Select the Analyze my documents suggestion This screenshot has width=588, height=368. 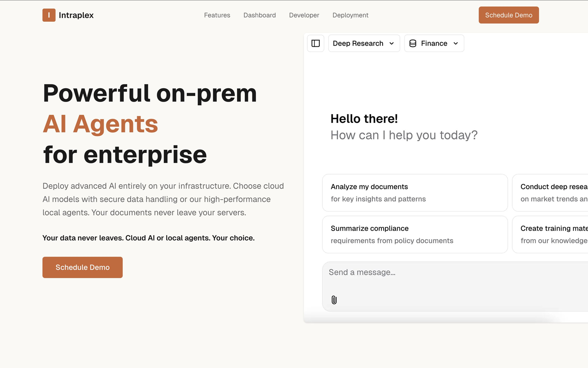pyautogui.click(x=415, y=193)
